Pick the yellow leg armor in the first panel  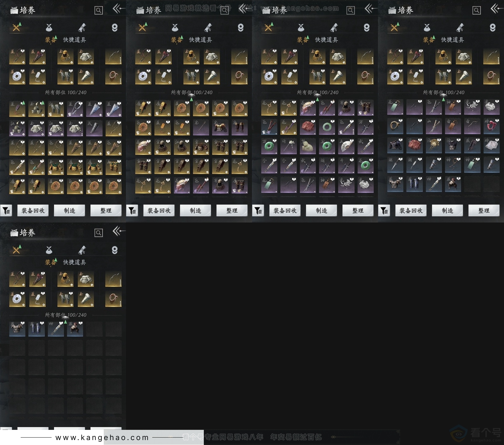tap(113, 167)
